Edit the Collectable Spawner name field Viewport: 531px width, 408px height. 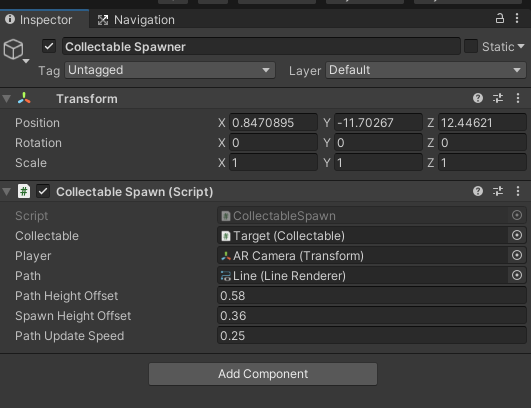point(261,46)
